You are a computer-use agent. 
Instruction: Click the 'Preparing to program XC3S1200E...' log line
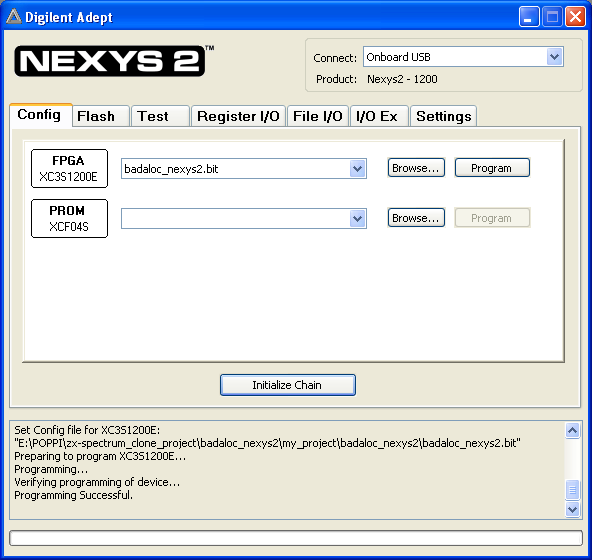pos(100,456)
